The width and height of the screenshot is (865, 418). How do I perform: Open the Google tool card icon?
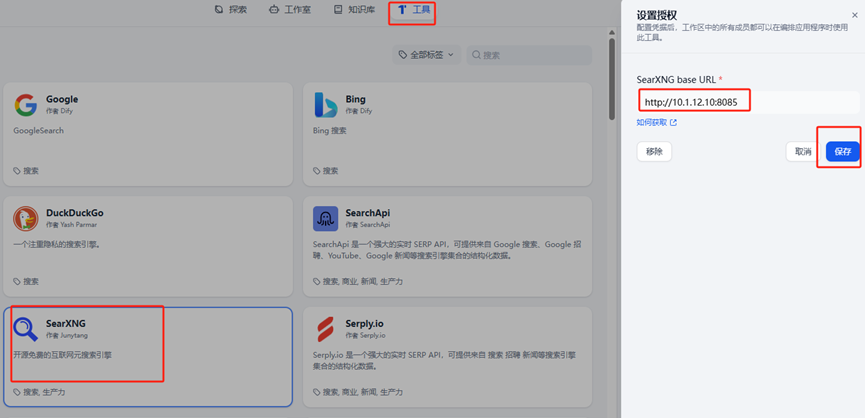click(25, 105)
